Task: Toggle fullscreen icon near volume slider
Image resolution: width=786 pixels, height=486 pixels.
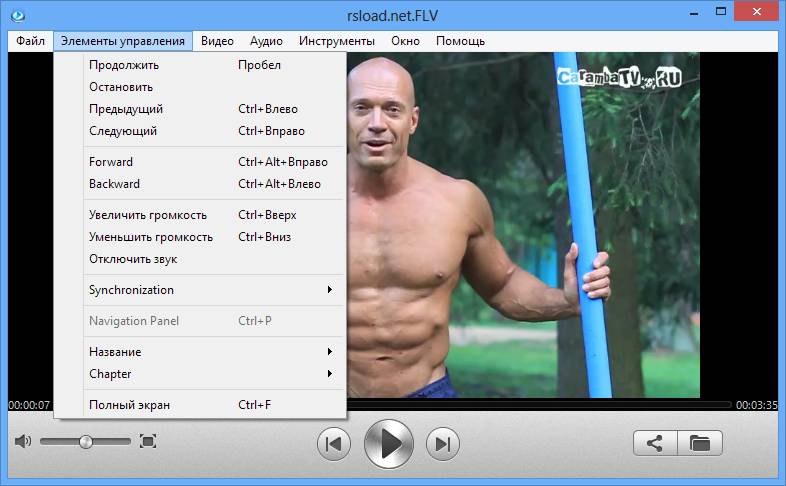Action: (x=148, y=441)
